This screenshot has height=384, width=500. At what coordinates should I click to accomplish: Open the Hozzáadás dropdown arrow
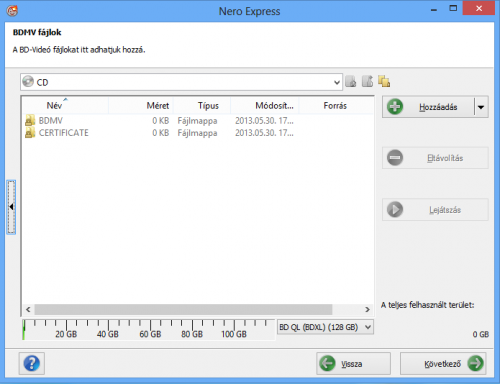tap(481, 107)
